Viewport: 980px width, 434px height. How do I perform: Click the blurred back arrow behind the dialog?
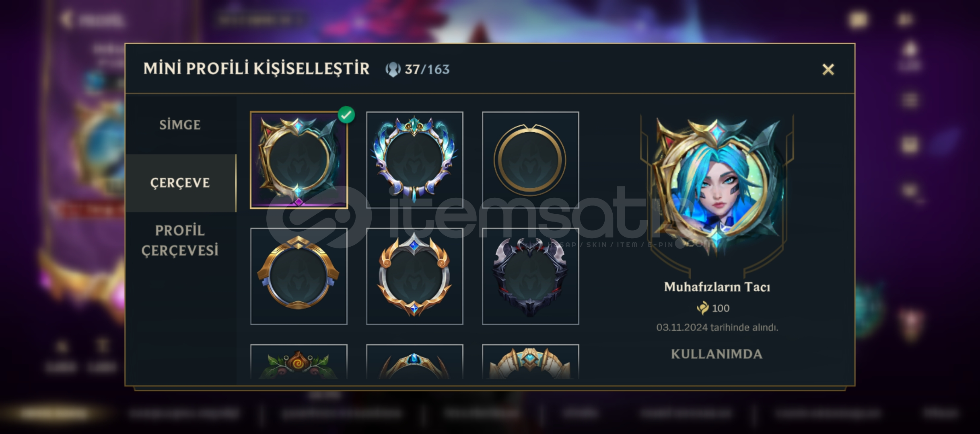(66, 19)
